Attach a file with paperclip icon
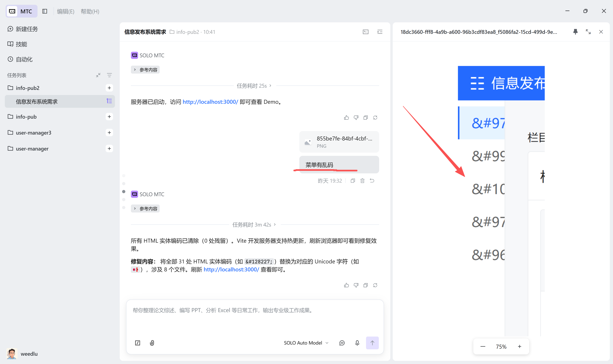This screenshot has width=613, height=364. click(152, 343)
